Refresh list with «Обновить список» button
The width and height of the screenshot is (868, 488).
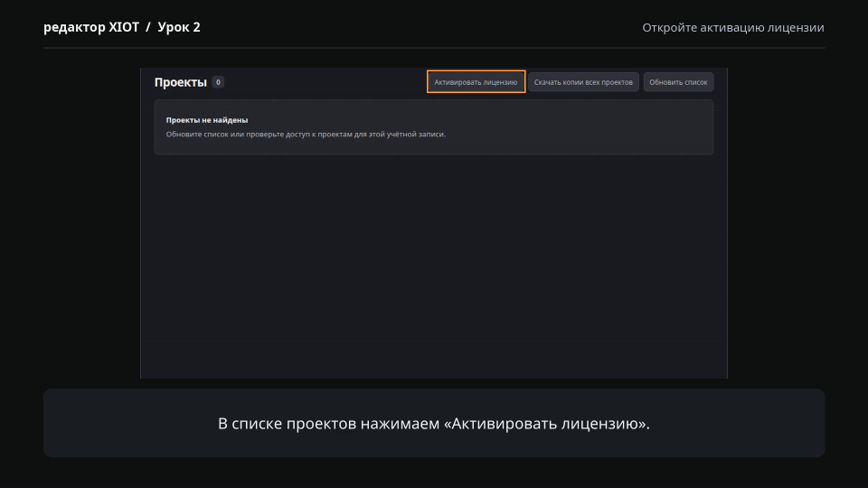pos(678,82)
